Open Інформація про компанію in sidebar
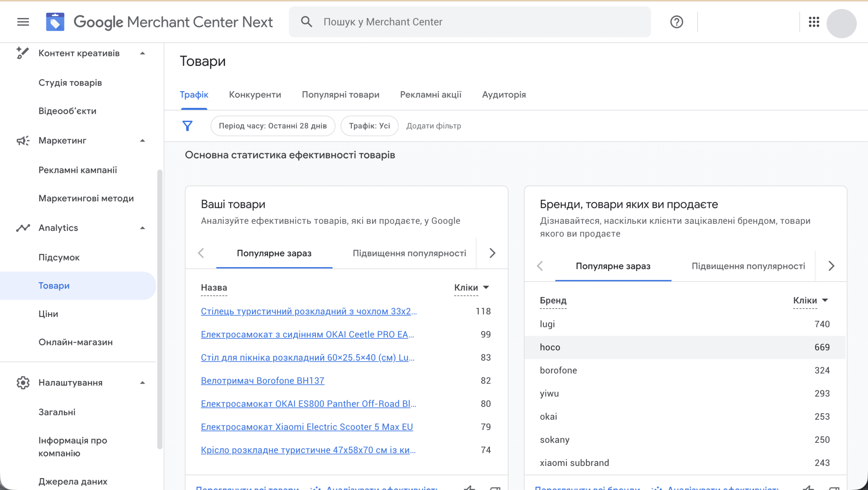868x490 pixels. pos(73,447)
